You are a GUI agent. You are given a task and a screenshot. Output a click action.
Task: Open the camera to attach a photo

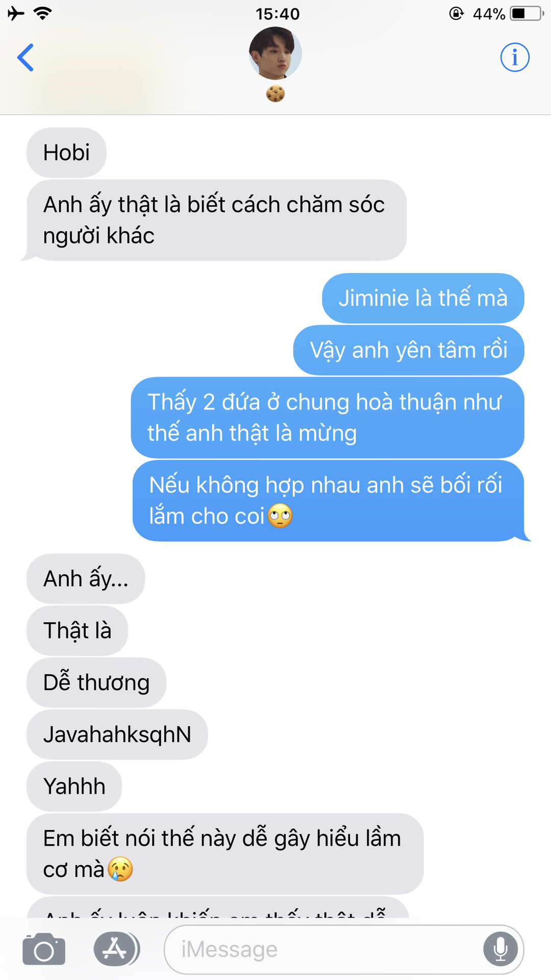44,949
